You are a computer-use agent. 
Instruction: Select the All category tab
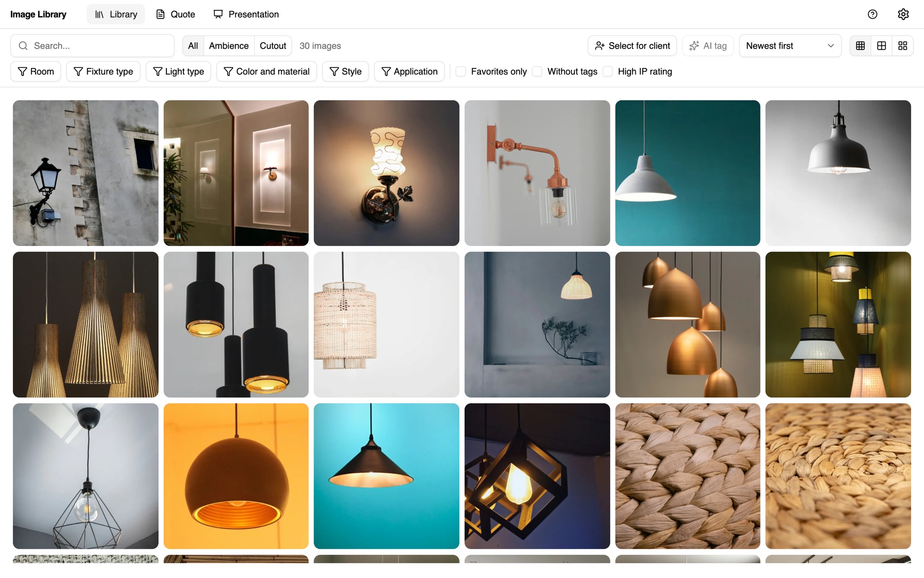(193, 46)
